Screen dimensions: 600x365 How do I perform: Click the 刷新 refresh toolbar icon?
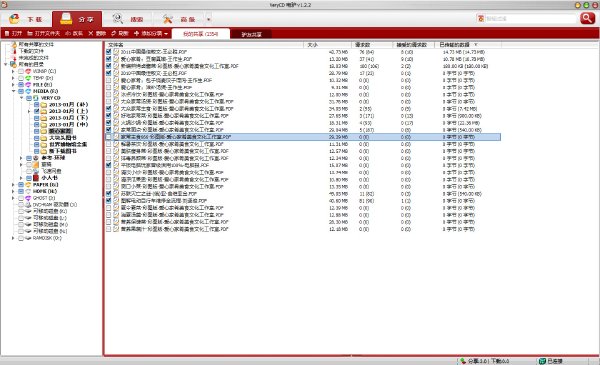(114, 34)
